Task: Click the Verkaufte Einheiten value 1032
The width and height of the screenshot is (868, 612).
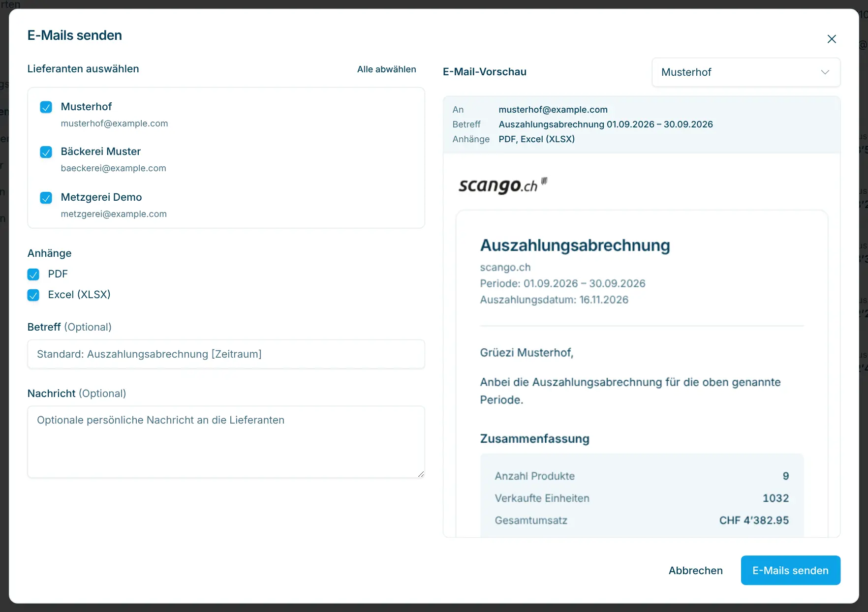Action: click(775, 498)
